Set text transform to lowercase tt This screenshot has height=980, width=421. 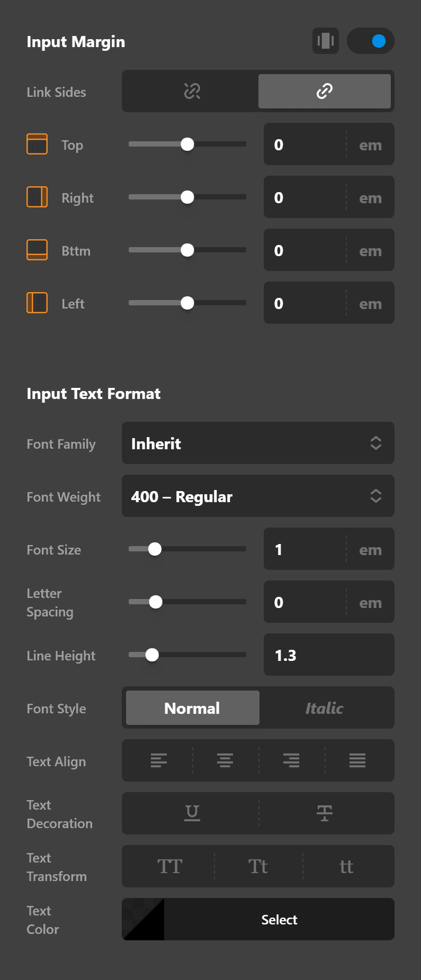coord(346,866)
